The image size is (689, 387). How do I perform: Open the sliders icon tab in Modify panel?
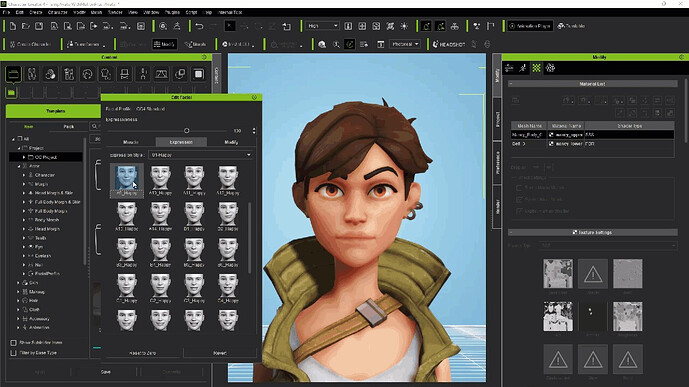pyautogui.click(x=509, y=68)
